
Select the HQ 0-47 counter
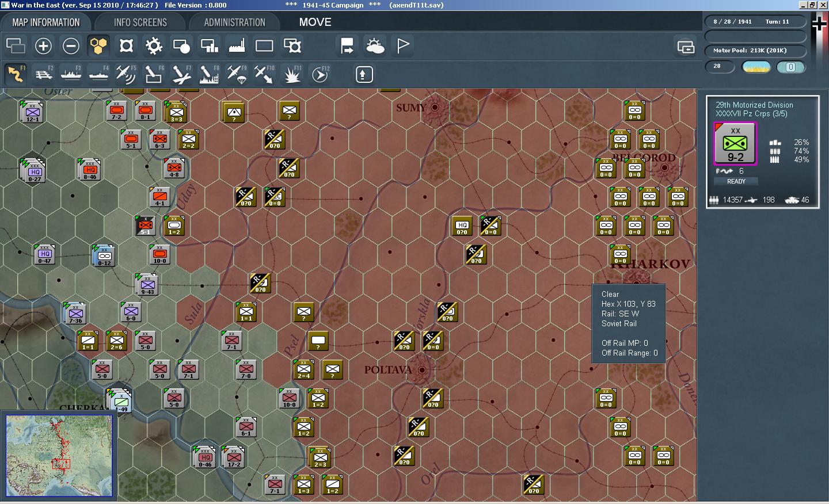pos(45,254)
